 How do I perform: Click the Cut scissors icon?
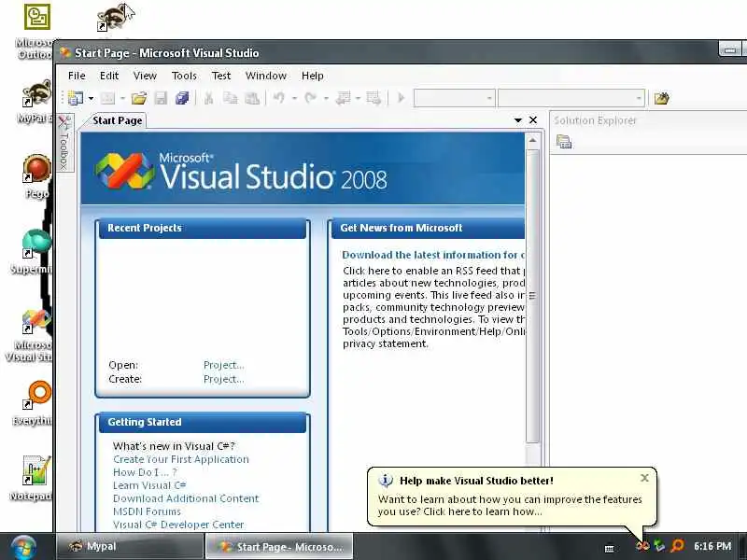tap(208, 99)
